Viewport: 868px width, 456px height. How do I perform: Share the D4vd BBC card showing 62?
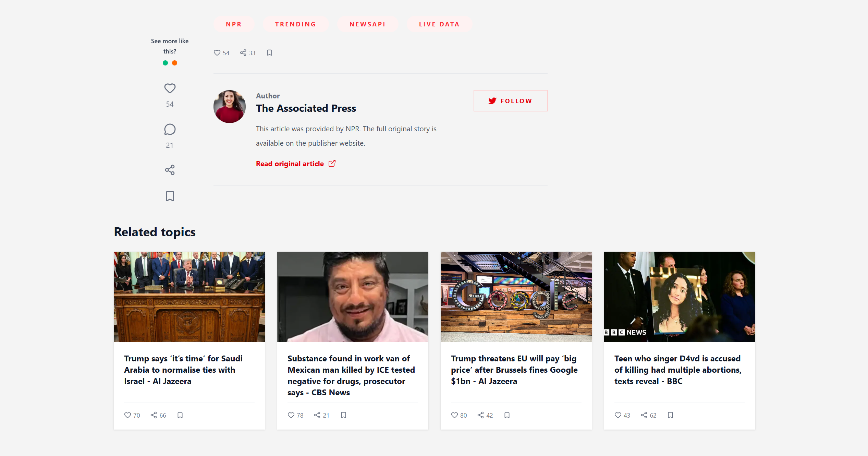point(644,415)
